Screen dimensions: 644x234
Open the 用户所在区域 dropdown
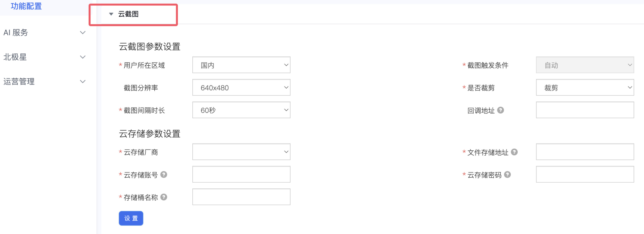pos(241,65)
